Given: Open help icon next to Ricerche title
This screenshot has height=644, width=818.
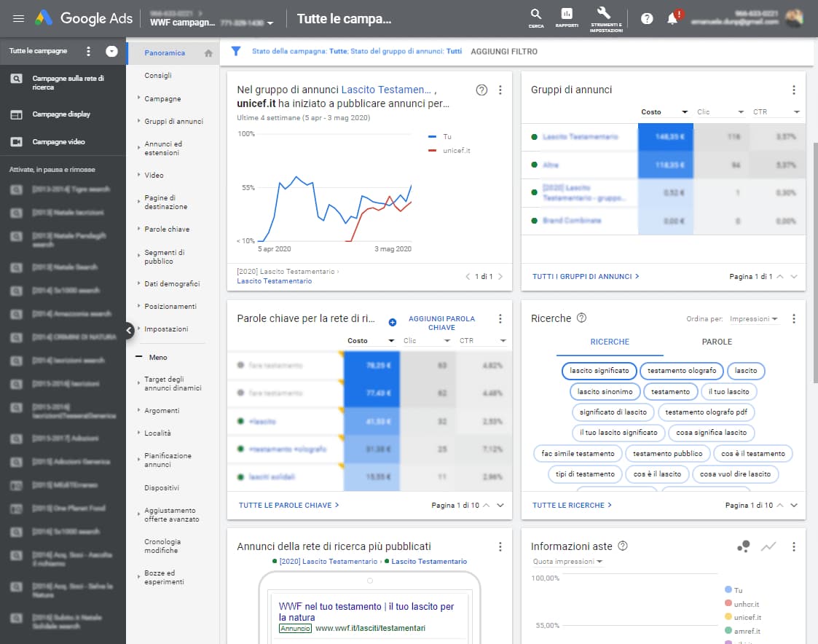Looking at the screenshot, I should [x=582, y=318].
